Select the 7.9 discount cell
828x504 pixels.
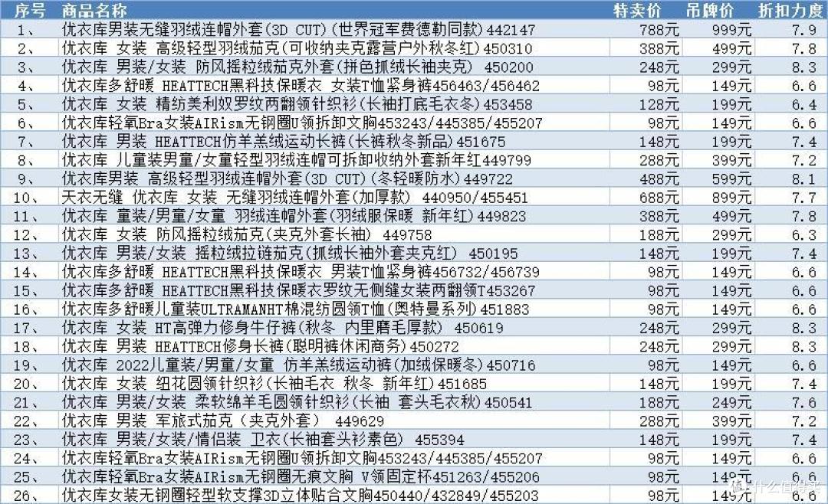point(803,30)
